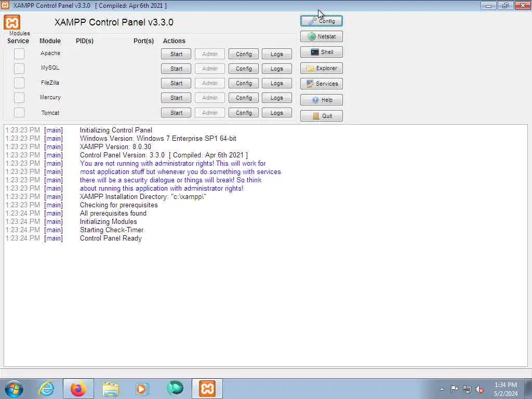Click the 'MySQL' module label
The height and width of the screenshot is (399, 532).
click(50, 68)
